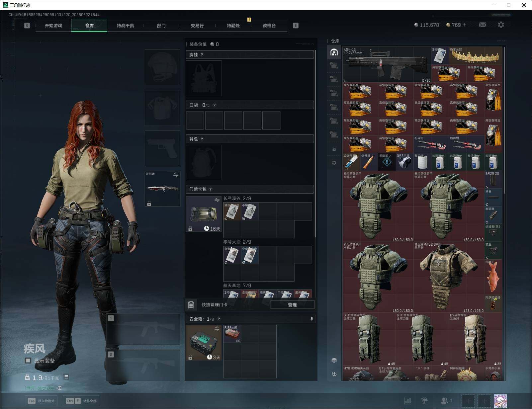Open the mail envelope icon
532x409 pixels.
483,25
